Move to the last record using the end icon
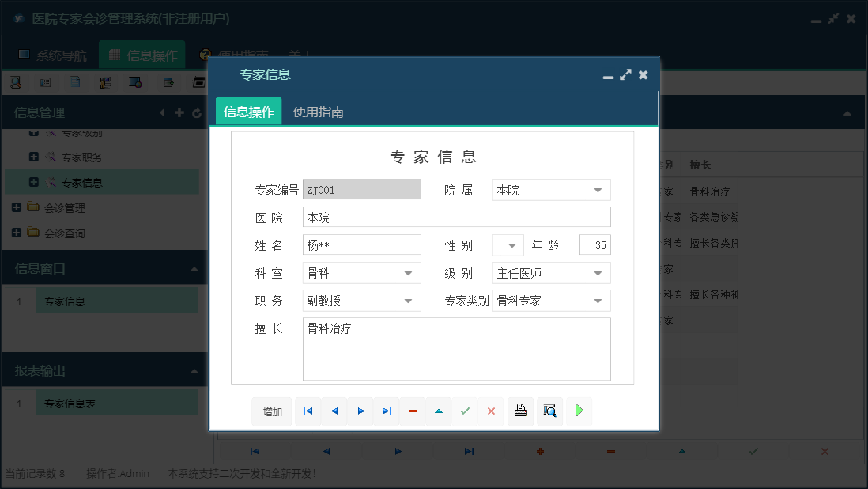 [387, 411]
